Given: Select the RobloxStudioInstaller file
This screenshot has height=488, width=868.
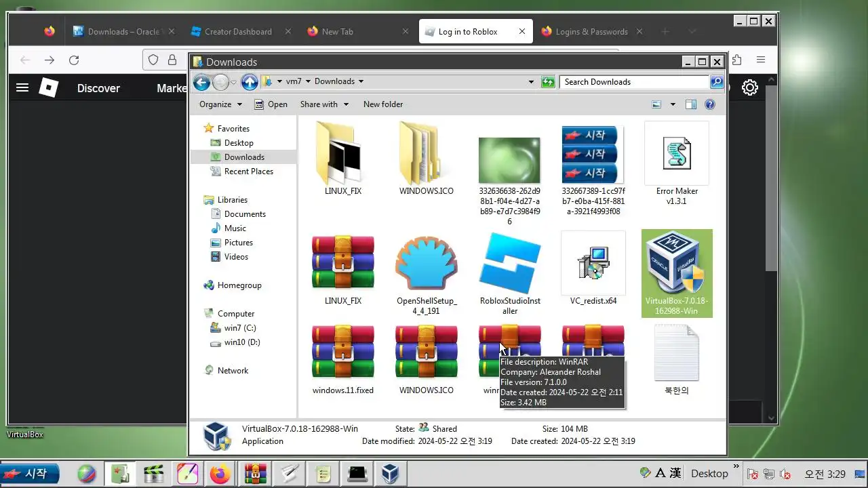Looking at the screenshot, I should pos(510,274).
